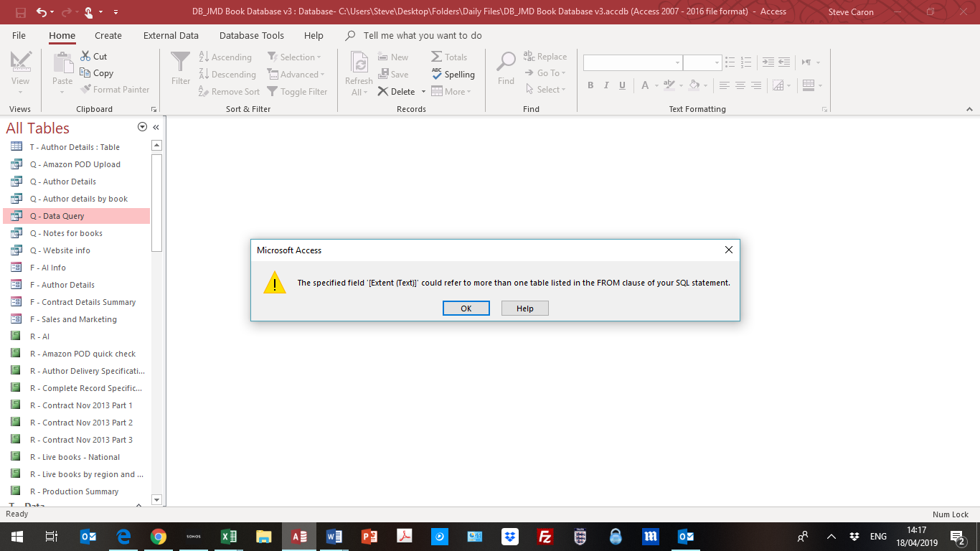Toggle Touch/Mouse mode icon
Screen dimensions: 980x551
click(x=89, y=12)
